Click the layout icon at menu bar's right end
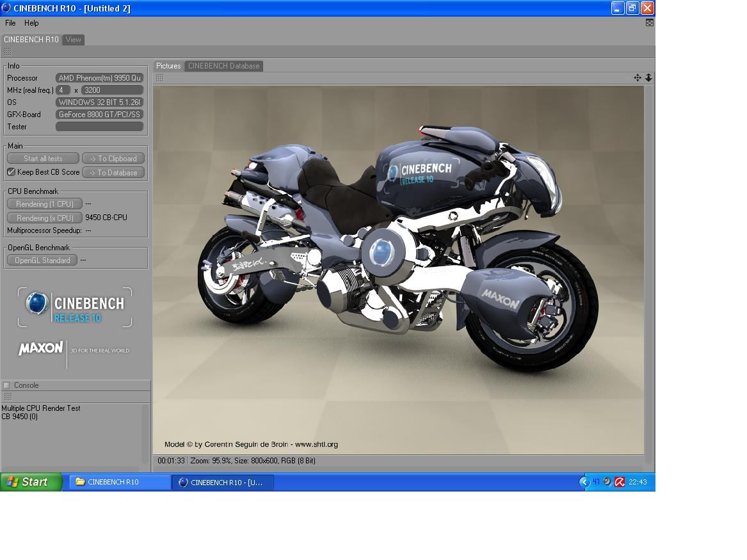Image resolution: width=747 pixels, height=560 pixels. point(649,23)
